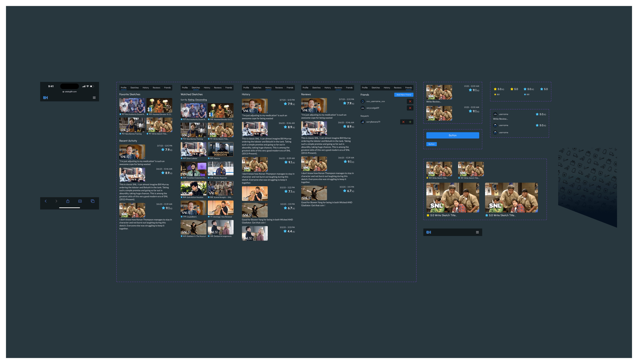Click the large blue Button component

452,135
